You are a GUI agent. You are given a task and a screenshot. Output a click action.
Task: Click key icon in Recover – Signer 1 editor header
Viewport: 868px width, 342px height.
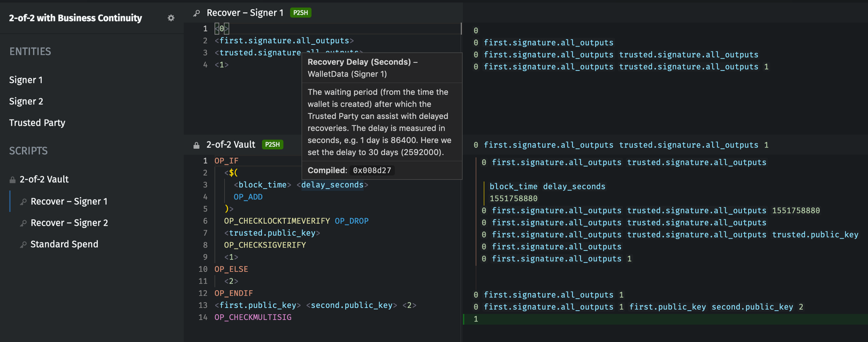[197, 13]
